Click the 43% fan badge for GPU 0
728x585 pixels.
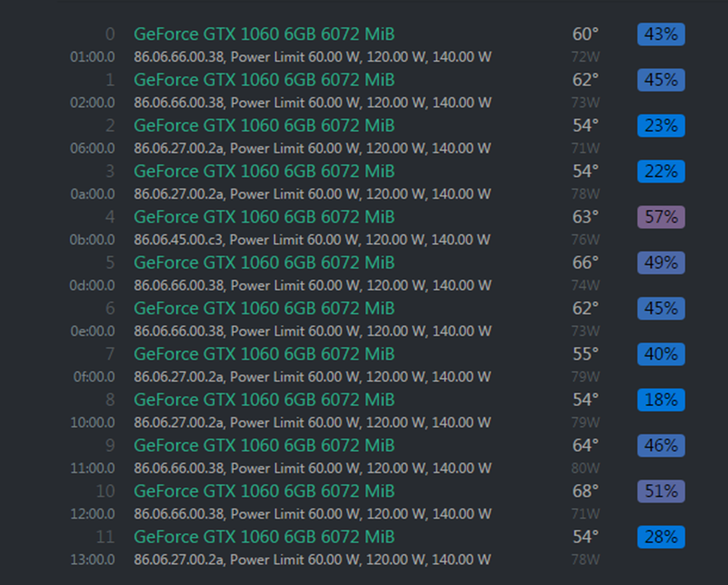tap(661, 34)
